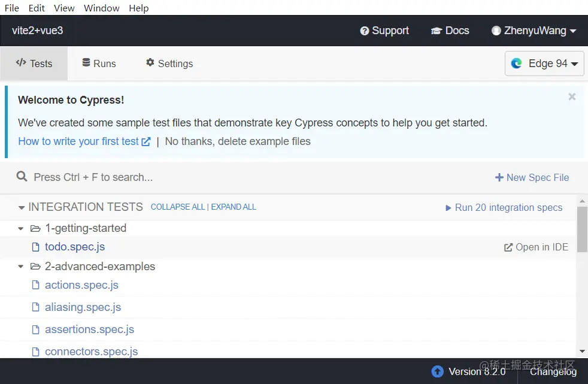Switch to the Runs tab
The image size is (588, 384).
pos(99,64)
